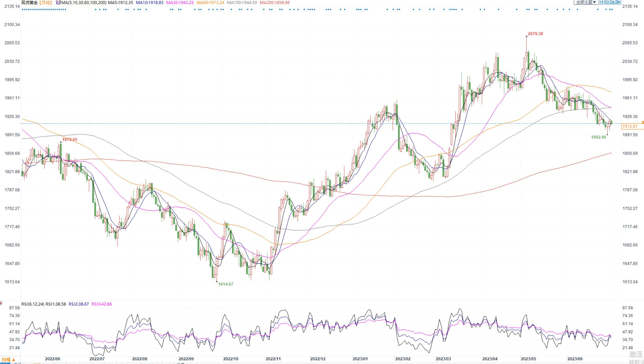Toggle the MA60 legend label

(210, 3)
